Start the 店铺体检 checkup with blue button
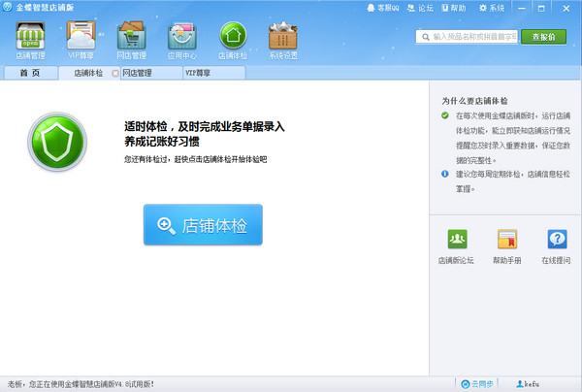Screen dimensions: 582x392 tap(203, 224)
